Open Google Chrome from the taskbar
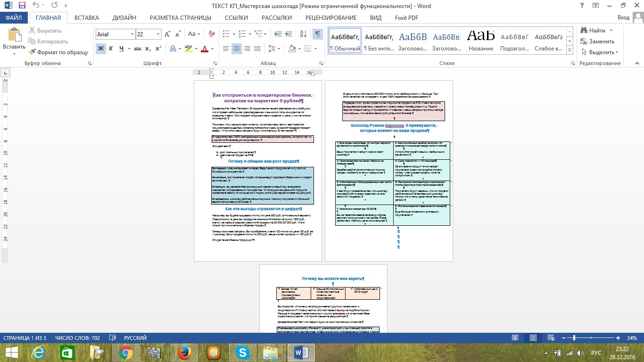 126,352
